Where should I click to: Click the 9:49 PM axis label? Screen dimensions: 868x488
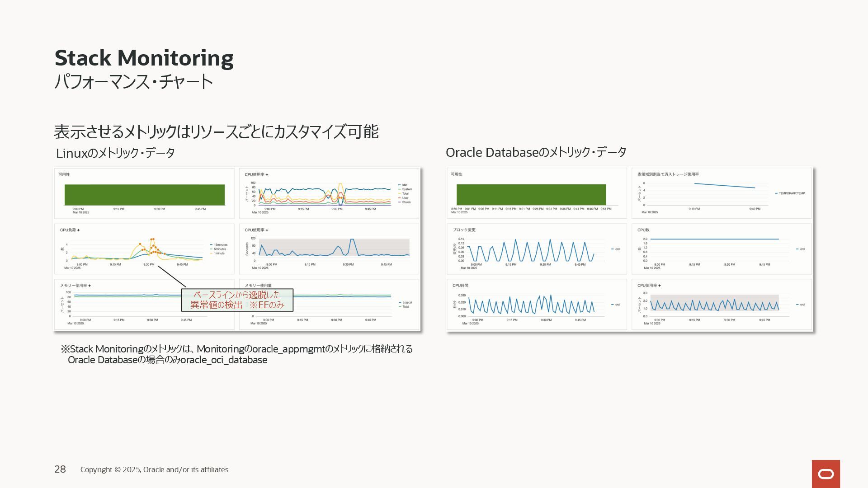point(755,209)
